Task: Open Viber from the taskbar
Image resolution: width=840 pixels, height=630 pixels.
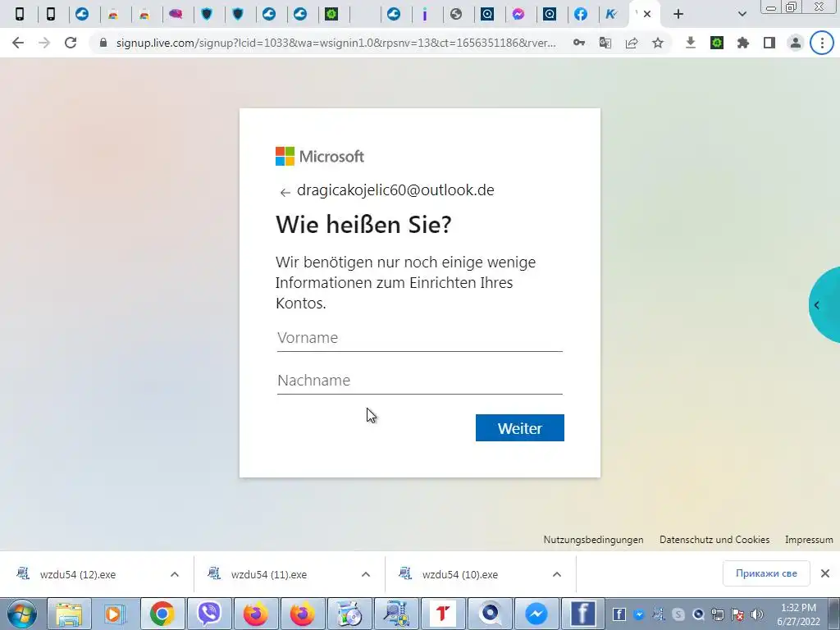Action: pos(209,614)
